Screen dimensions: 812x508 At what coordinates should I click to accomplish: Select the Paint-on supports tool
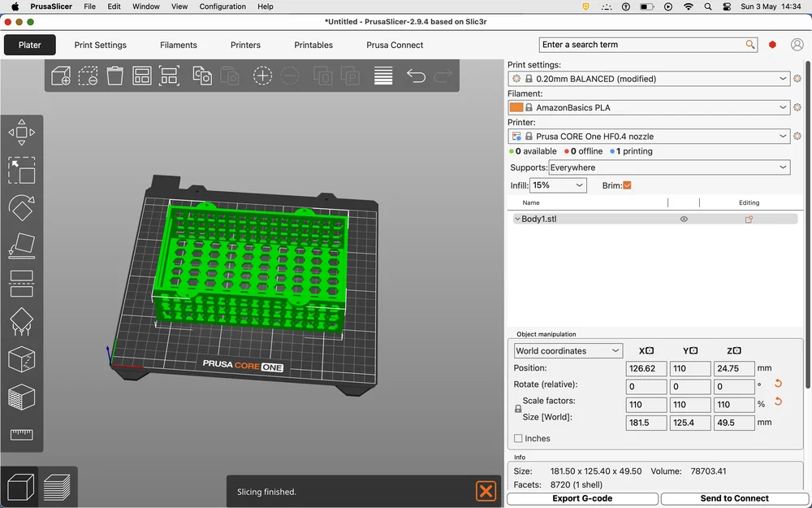tap(22, 321)
